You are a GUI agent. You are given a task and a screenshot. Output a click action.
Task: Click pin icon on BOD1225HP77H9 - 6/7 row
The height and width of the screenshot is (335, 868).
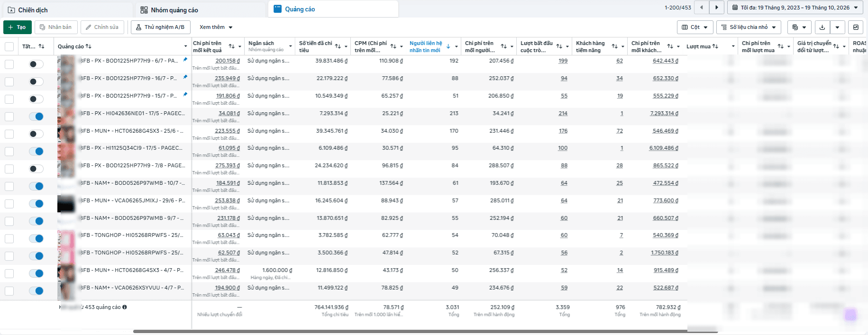185,60
